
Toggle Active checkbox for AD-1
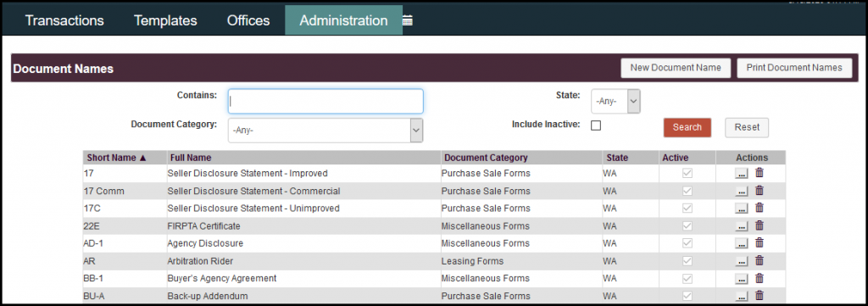tap(687, 243)
